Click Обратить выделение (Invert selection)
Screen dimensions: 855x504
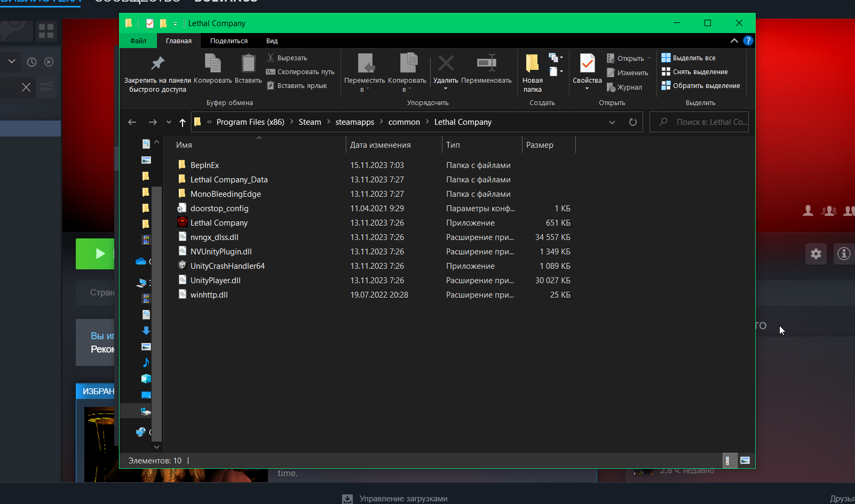(701, 86)
